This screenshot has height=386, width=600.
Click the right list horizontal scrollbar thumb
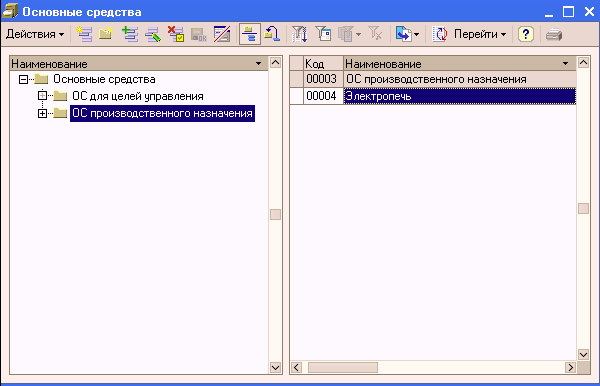click(343, 368)
